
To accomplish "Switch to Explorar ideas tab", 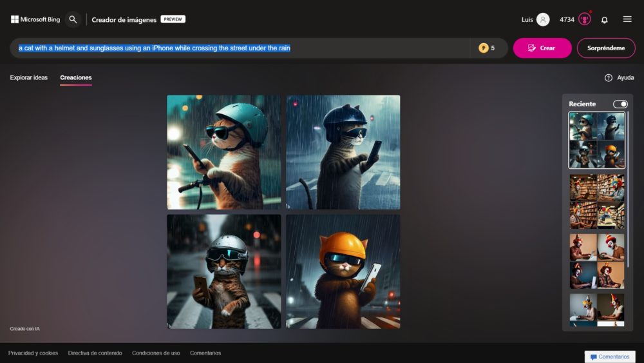I will pyautogui.click(x=29, y=77).
